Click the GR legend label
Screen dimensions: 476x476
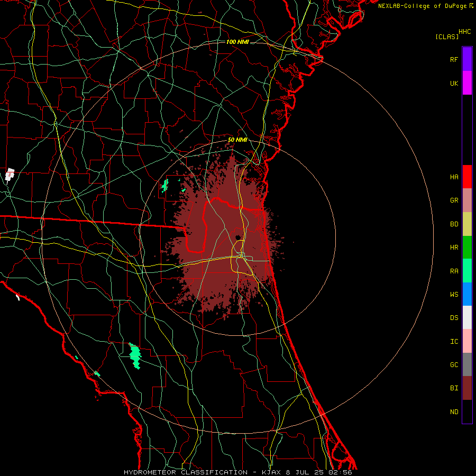454,200
